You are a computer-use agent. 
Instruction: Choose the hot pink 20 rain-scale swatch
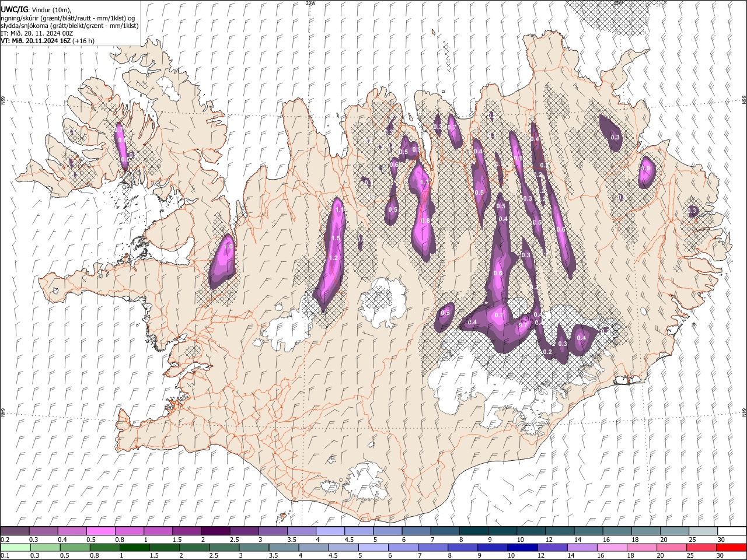pyautogui.click(x=672, y=547)
